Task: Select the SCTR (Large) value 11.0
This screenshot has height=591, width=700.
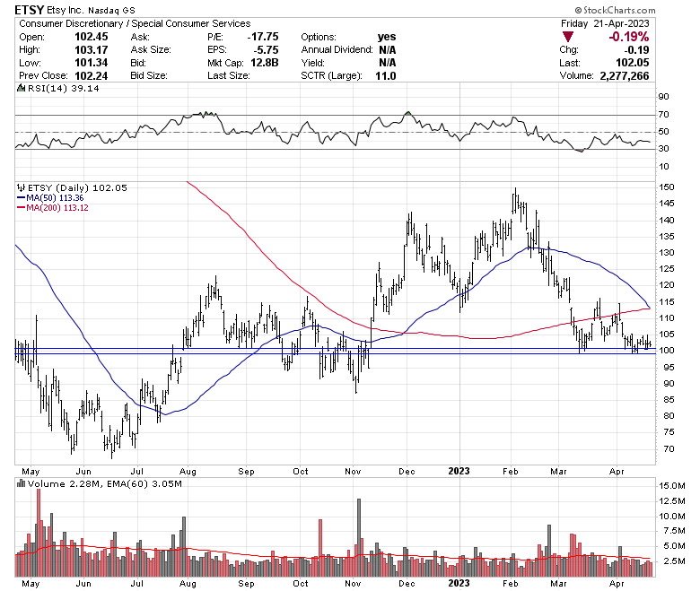Action: [x=385, y=76]
